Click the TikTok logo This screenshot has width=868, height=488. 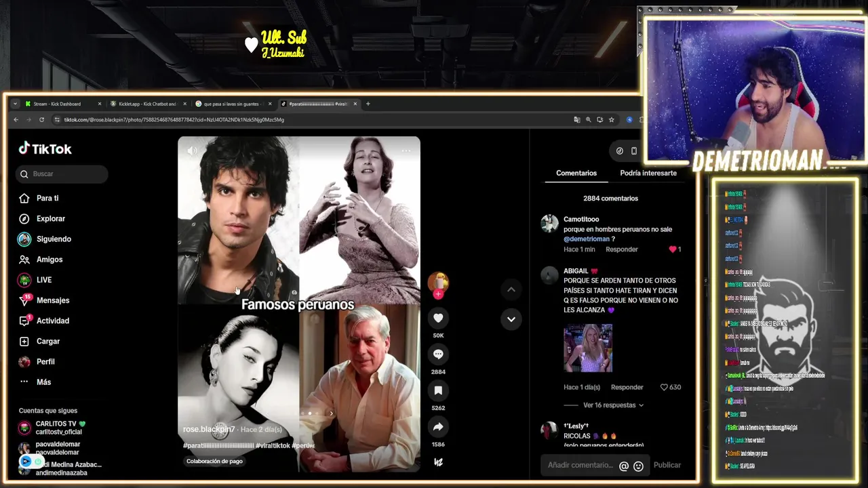click(x=45, y=148)
